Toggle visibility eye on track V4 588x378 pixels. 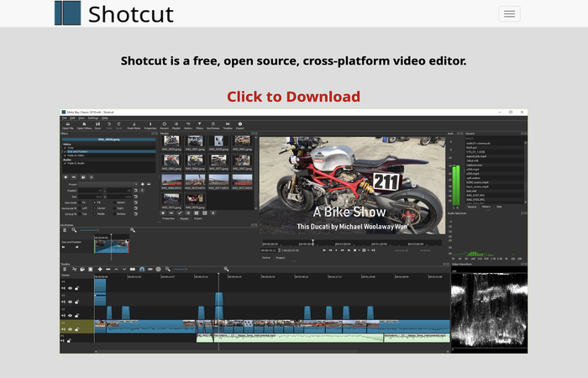click(x=70, y=288)
